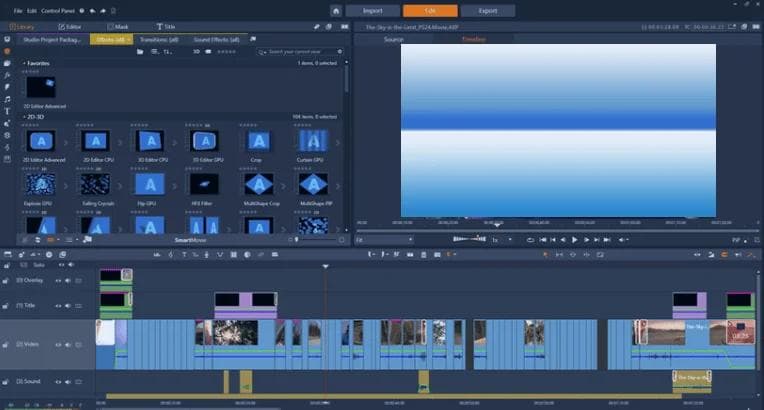Click the microphone voice-over icon in timeline toolbar
This screenshot has width=764, height=410.
(x=207, y=254)
